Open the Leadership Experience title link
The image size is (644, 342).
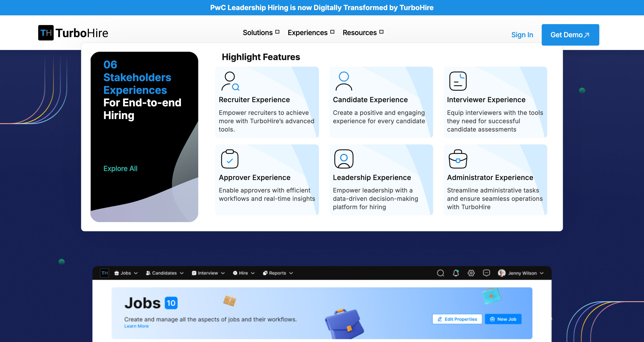[372, 177]
